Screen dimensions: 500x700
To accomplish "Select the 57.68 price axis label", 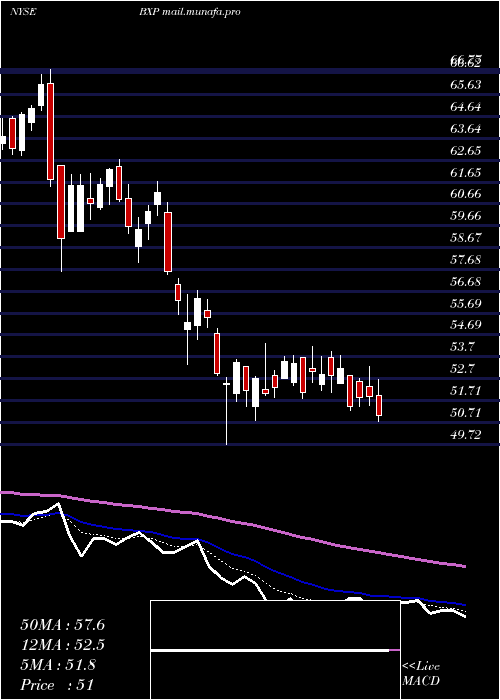I will (x=466, y=260).
